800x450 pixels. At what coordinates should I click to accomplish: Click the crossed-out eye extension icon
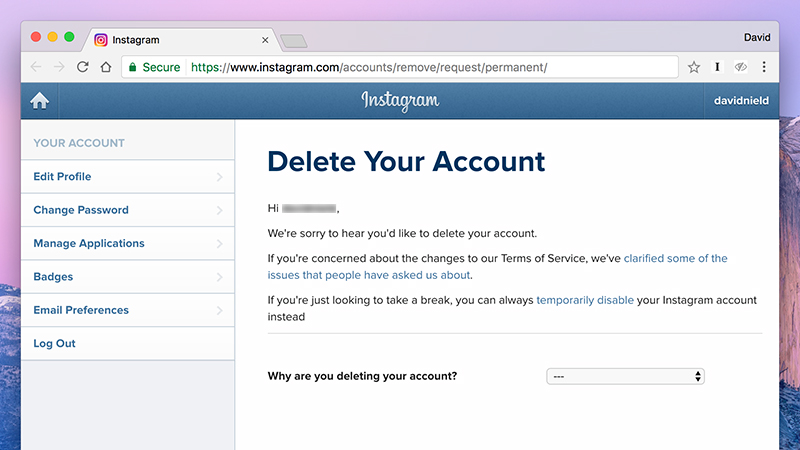(740, 67)
